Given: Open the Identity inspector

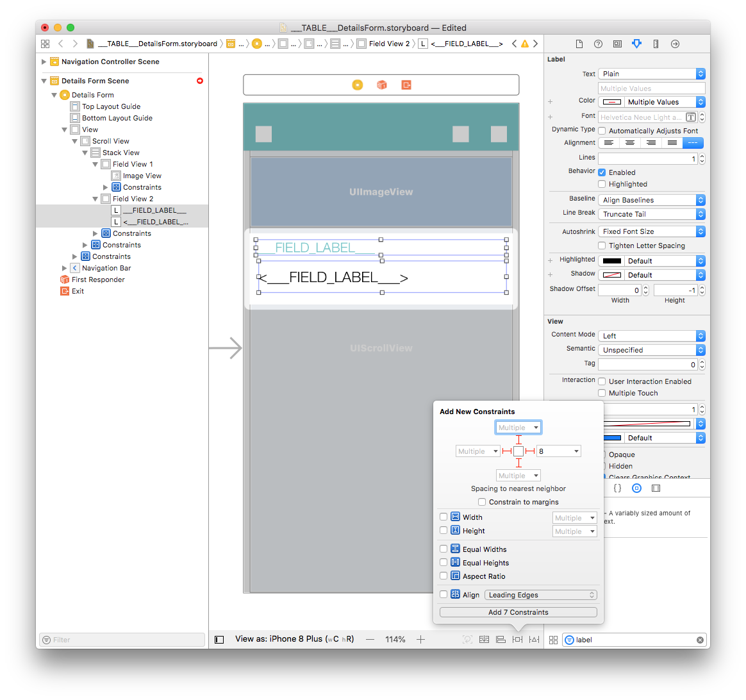Looking at the screenshot, I should pos(617,44).
